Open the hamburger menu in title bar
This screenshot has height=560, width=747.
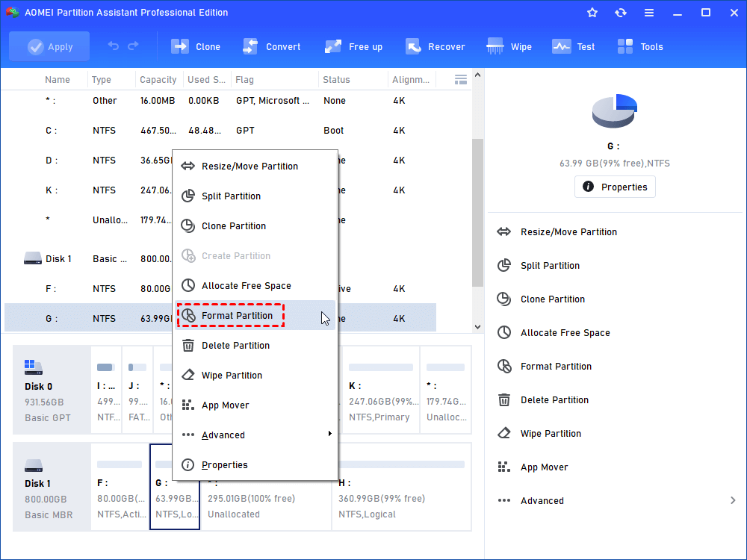pos(649,13)
